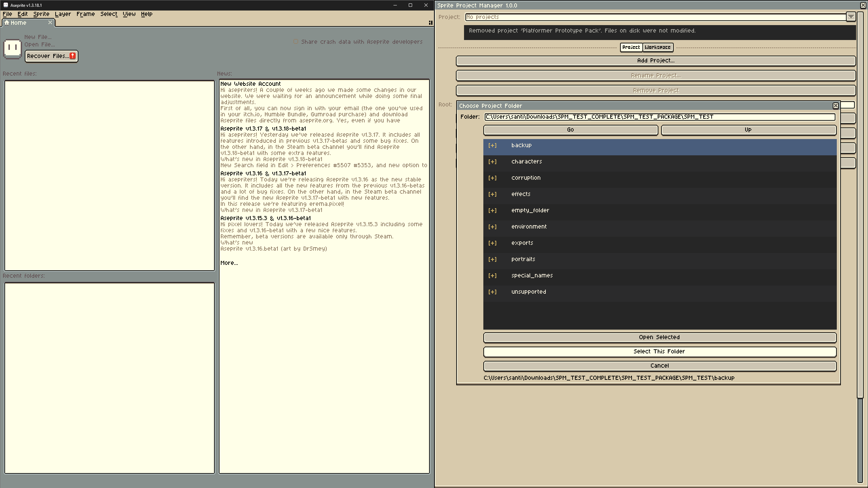Viewport: 868px width, 488px height.
Task: Click Open File... link
Action: click(x=39, y=44)
